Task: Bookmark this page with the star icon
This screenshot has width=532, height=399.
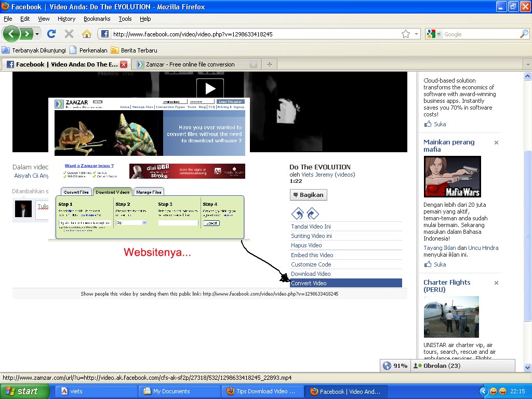Action: coord(405,34)
